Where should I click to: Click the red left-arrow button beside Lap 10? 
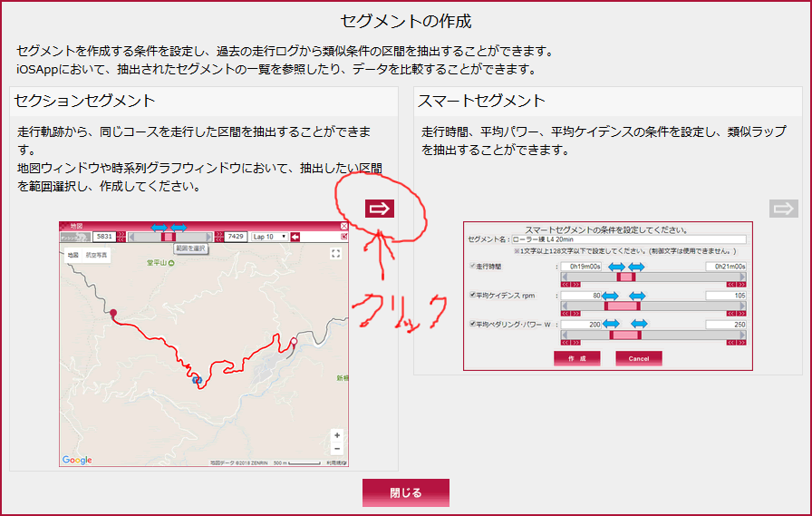[x=295, y=237]
